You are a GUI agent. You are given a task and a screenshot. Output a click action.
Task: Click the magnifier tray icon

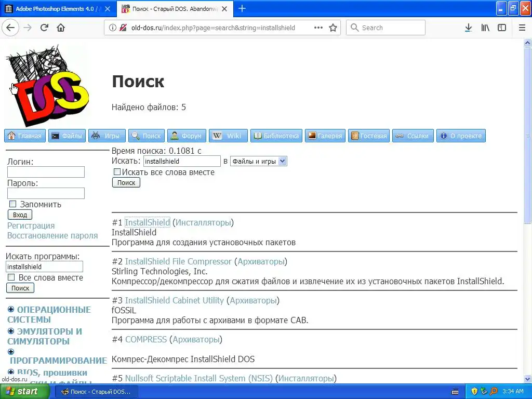click(x=494, y=392)
